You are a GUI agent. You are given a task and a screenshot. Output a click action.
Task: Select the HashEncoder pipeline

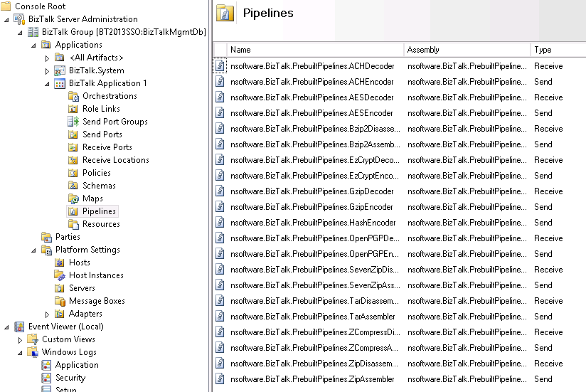399,223
